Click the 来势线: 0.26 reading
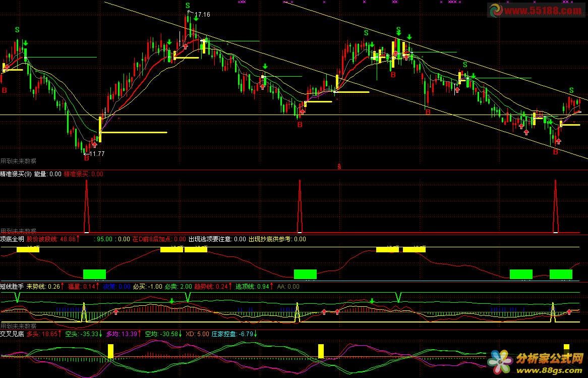The width and height of the screenshot is (588, 378). 45,287
